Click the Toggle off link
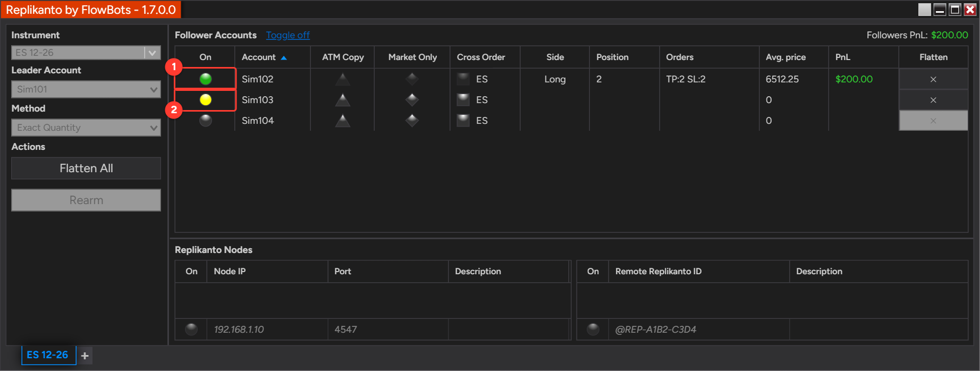 click(x=288, y=35)
